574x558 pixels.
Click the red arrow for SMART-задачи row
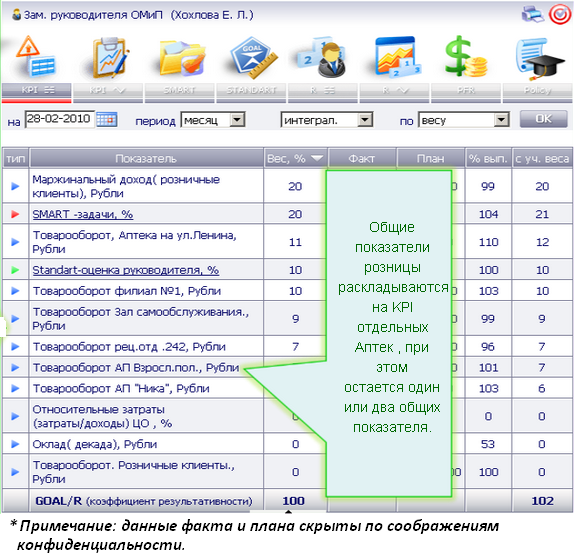pos(15,214)
